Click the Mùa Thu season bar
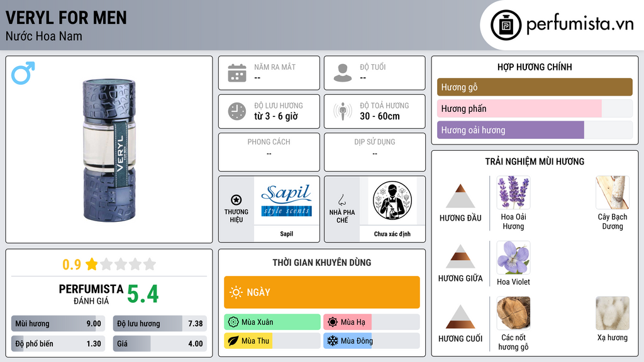Image resolution: width=644 pixels, height=362 pixels. (272, 341)
